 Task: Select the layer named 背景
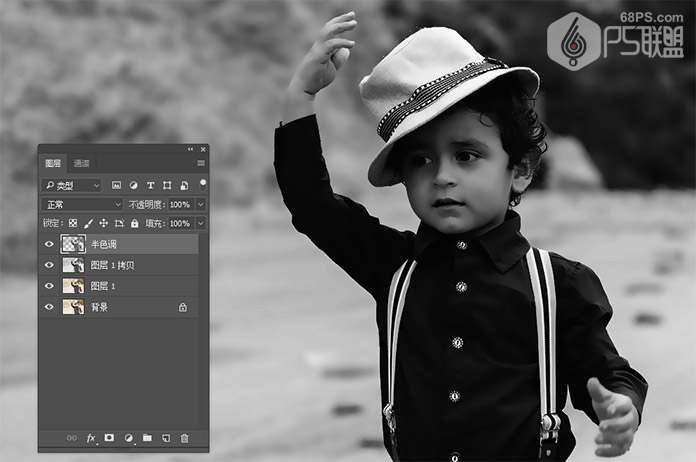tap(99, 307)
